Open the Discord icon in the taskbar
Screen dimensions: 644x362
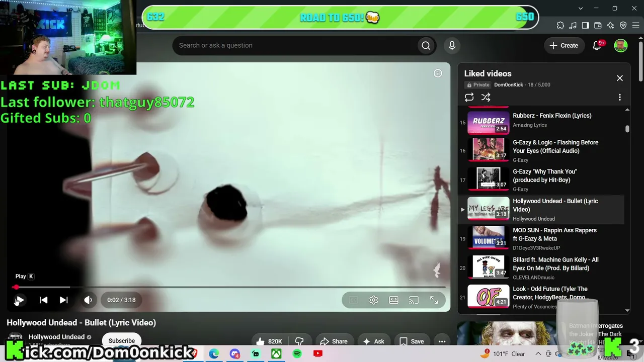click(x=235, y=354)
